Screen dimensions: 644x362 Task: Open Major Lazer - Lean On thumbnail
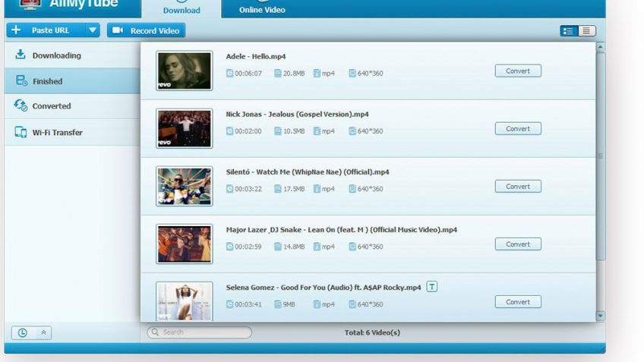pyautogui.click(x=185, y=244)
